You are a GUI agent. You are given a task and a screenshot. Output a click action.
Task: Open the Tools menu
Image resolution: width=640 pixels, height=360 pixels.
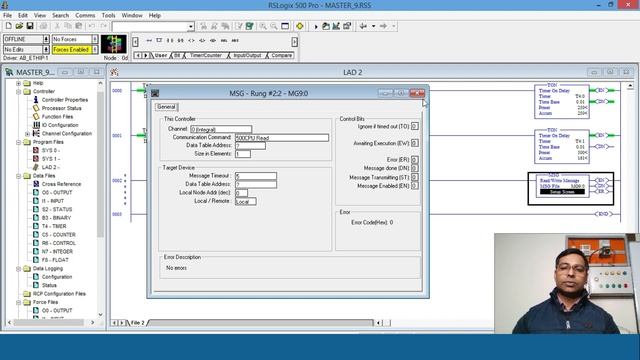108,16
